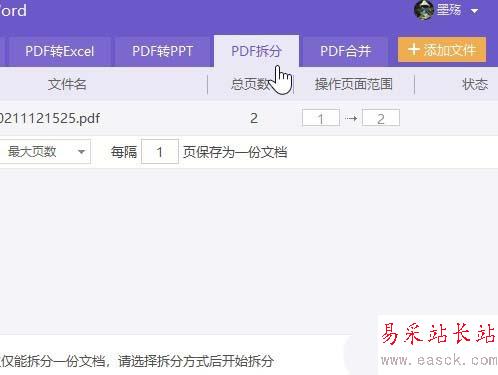The height and width of the screenshot is (375, 498).
Task: Switch to the PDF转Excel tab
Action: click(x=60, y=51)
